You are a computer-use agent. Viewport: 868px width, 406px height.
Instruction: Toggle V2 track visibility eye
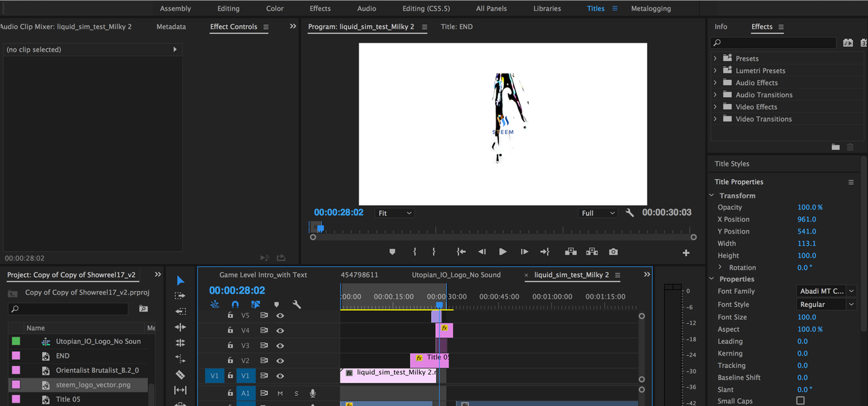[279, 361]
